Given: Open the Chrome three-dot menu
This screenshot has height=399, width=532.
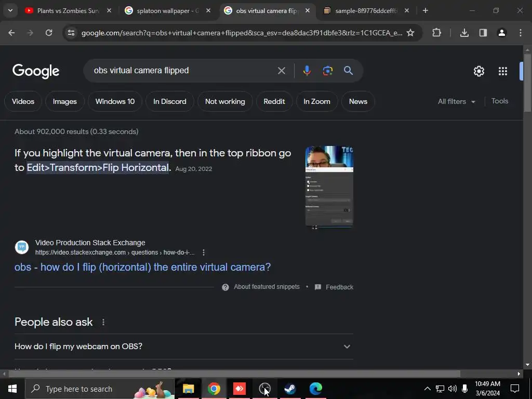Looking at the screenshot, I should 521,33.
